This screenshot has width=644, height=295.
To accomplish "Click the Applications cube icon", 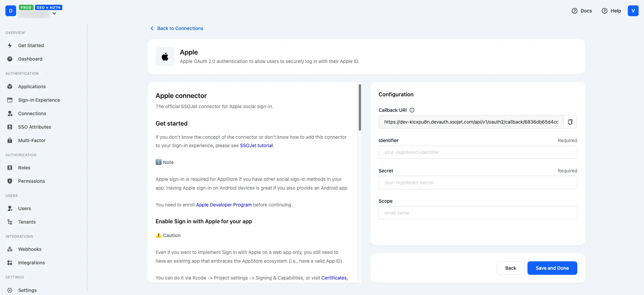I will point(10,87).
